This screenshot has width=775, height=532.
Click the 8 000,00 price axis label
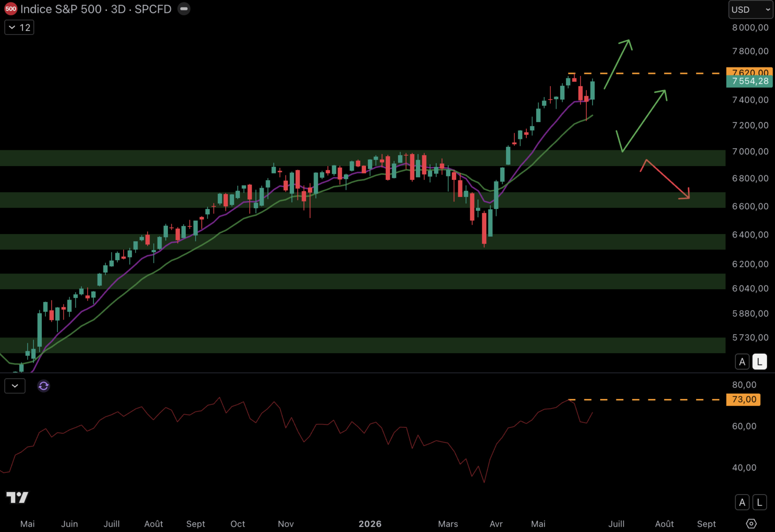pos(750,28)
